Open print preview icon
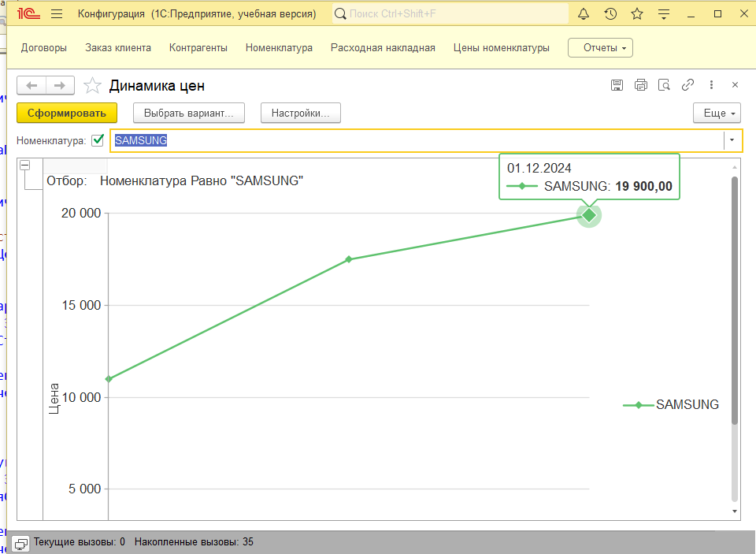The height and width of the screenshot is (554, 756). 664,85
